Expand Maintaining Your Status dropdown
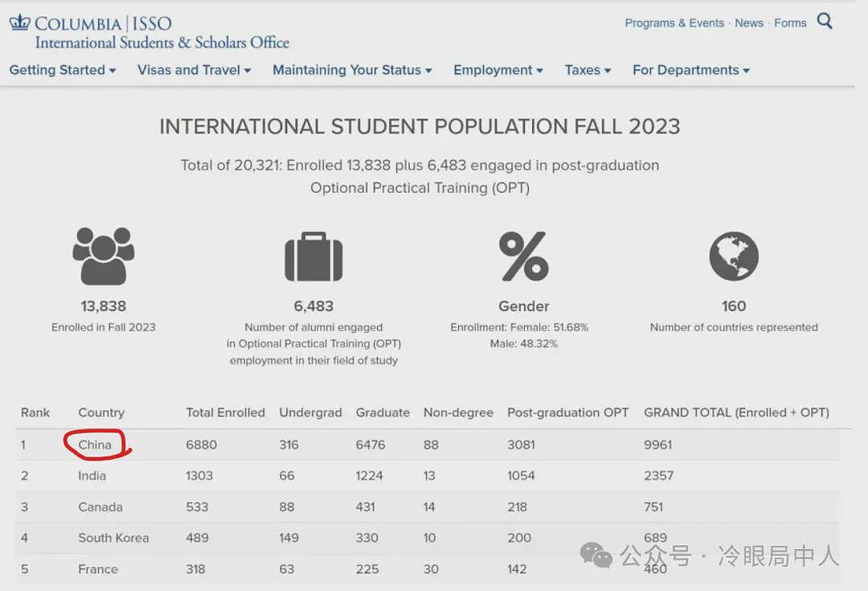Viewport: 868px width, 591px height. point(352,70)
